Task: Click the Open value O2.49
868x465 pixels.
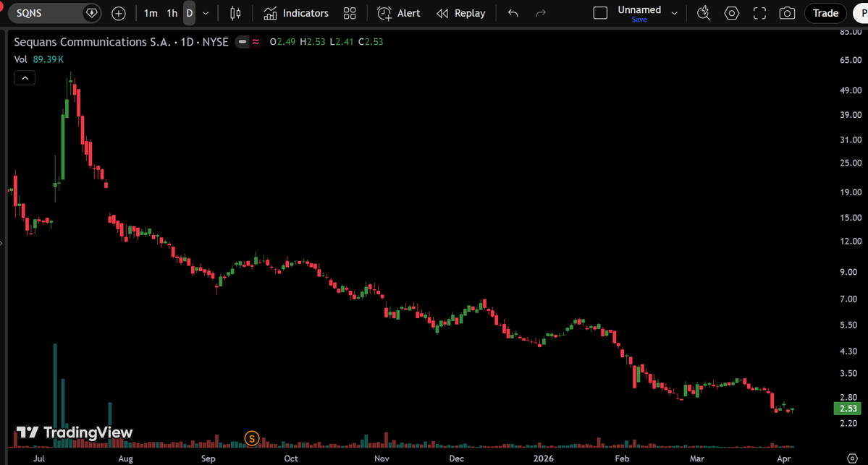Action: coord(282,42)
